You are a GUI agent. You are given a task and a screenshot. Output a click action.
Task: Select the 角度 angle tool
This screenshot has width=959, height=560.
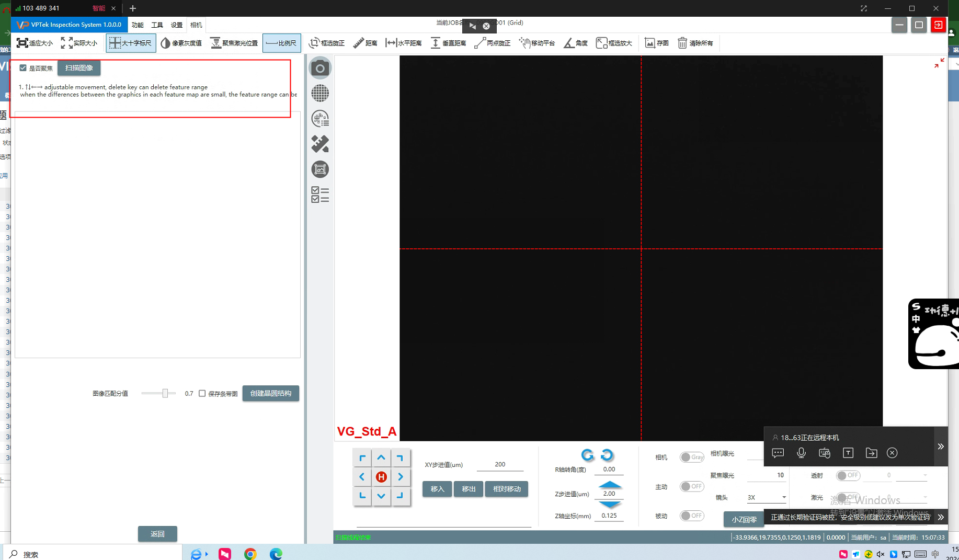[x=576, y=43]
